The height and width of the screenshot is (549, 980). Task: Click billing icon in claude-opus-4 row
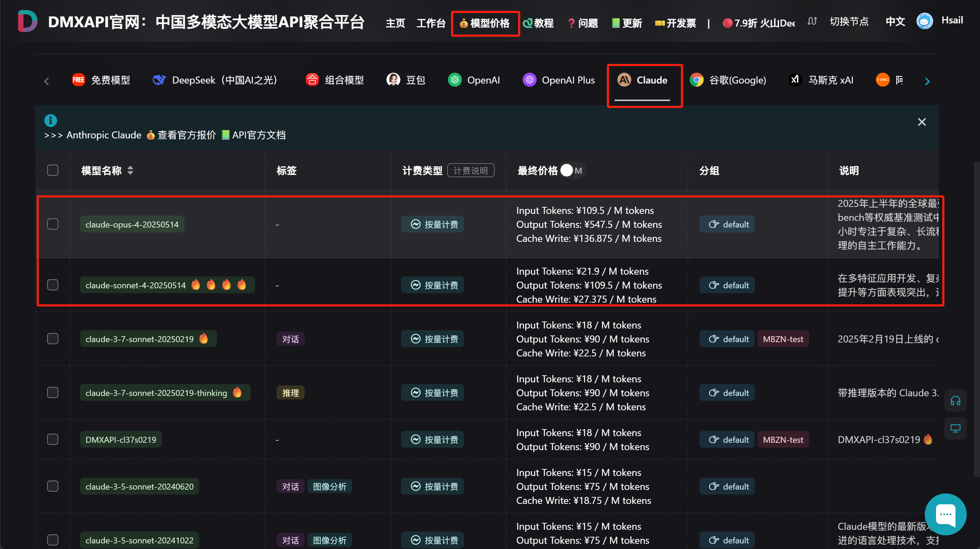click(x=416, y=224)
